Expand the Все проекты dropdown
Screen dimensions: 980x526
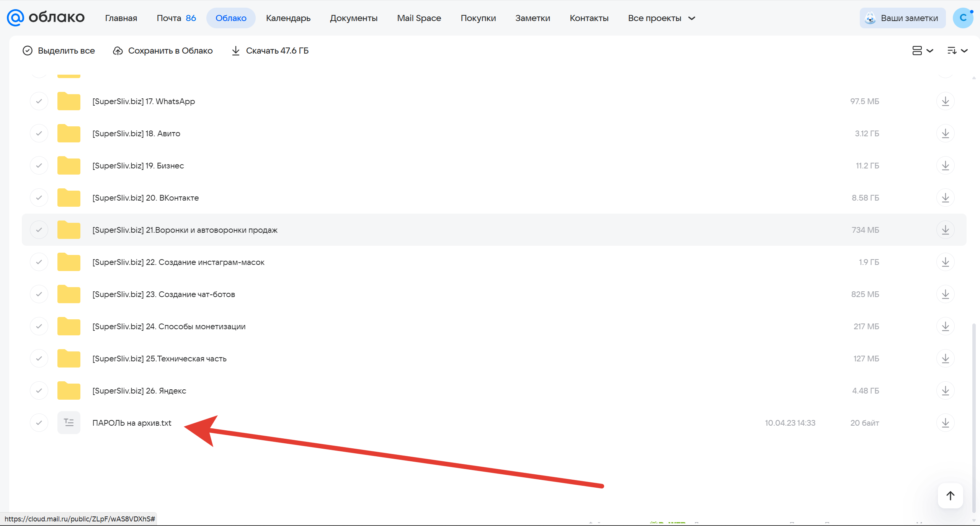pyautogui.click(x=661, y=18)
